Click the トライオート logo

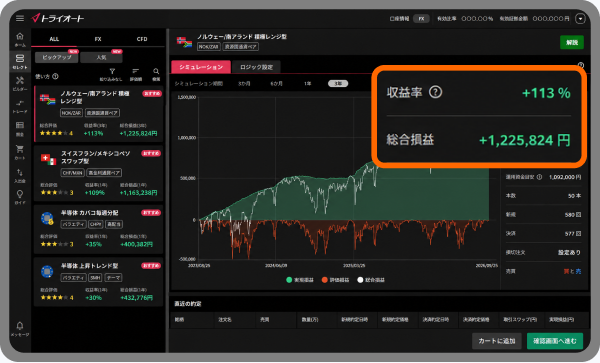pyautogui.click(x=58, y=18)
